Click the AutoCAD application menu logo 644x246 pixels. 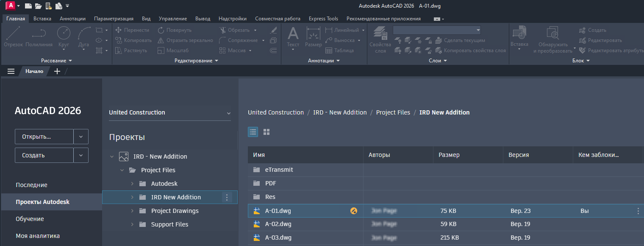click(x=11, y=6)
